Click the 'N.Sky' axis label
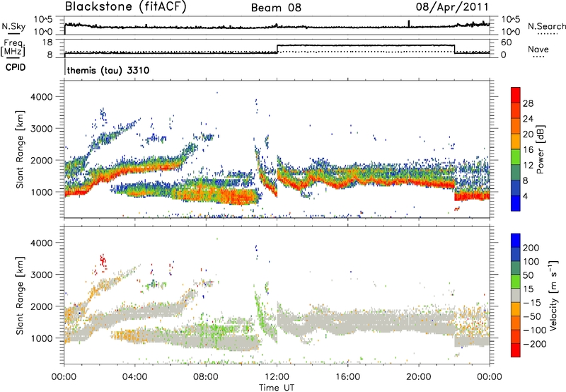 tap(13, 26)
